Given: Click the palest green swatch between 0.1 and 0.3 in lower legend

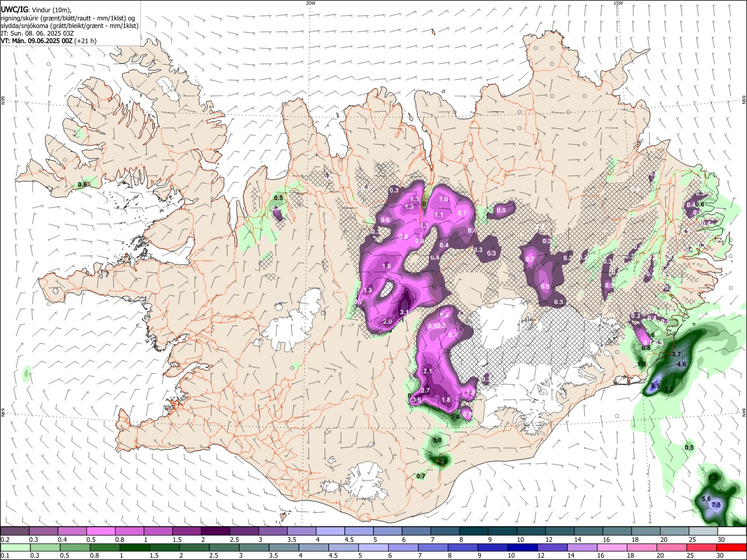Looking at the screenshot, I should tap(15, 548).
